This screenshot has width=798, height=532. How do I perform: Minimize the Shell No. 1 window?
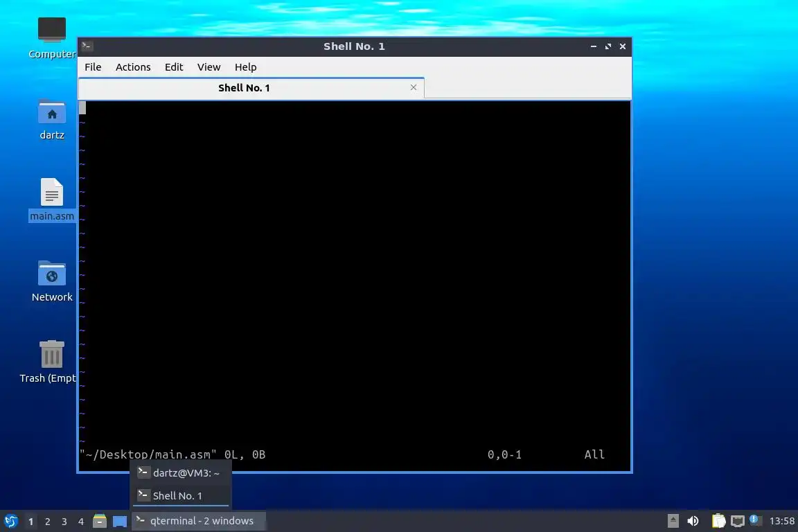(x=594, y=46)
